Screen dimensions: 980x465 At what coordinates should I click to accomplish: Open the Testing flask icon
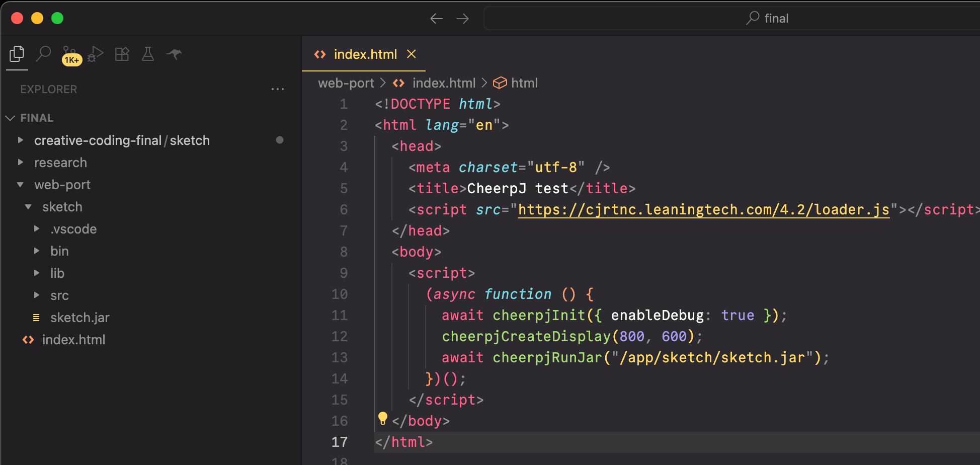click(x=148, y=54)
